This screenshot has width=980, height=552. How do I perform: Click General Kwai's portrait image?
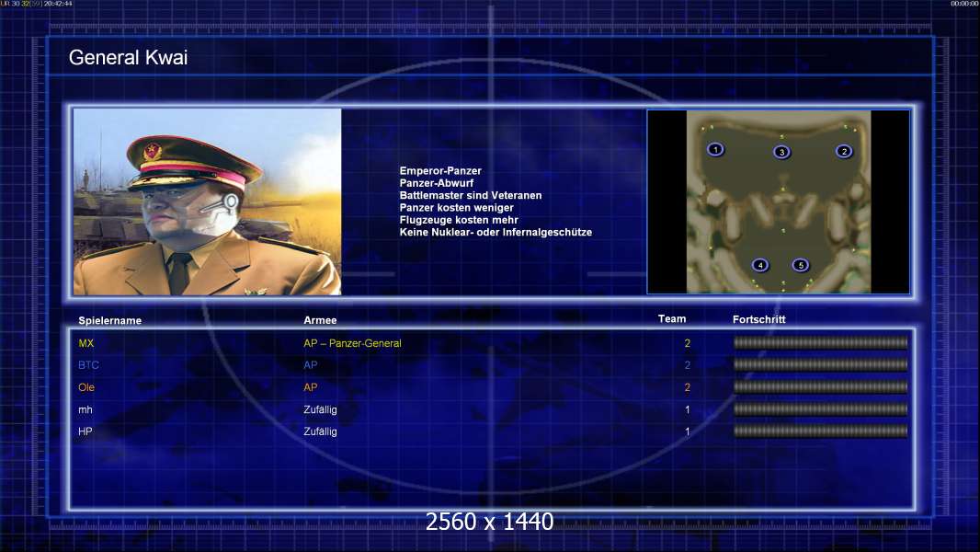pos(208,201)
